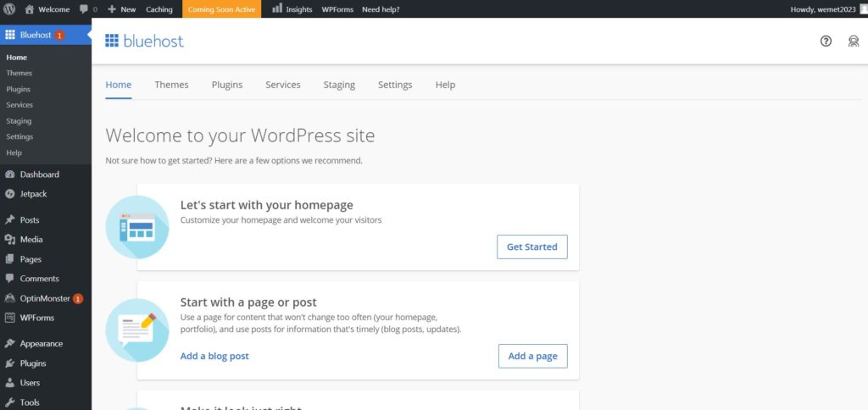Switch to the Settings tab
The width and height of the screenshot is (868, 410).
395,85
